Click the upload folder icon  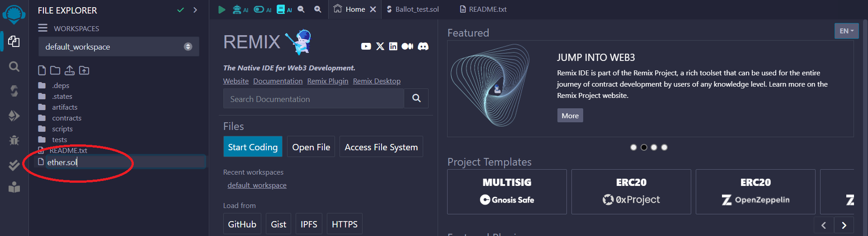tap(84, 70)
